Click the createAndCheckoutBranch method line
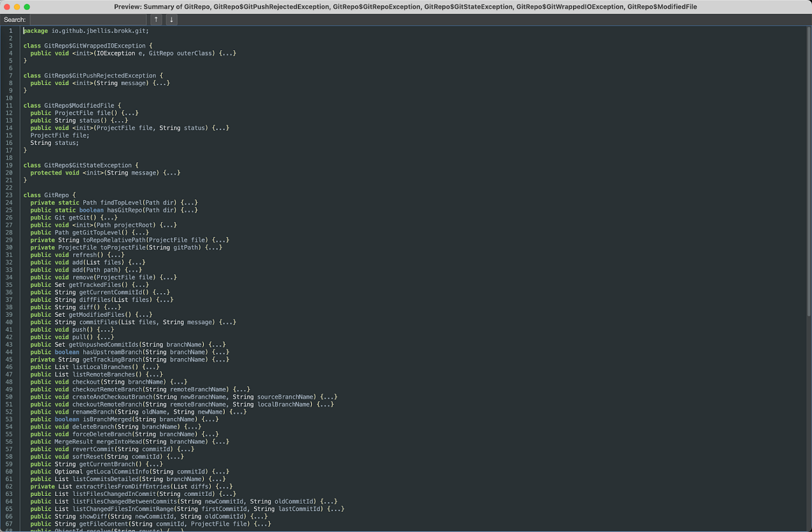Image resolution: width=812 pixels, height=532 pixels. 184,397
